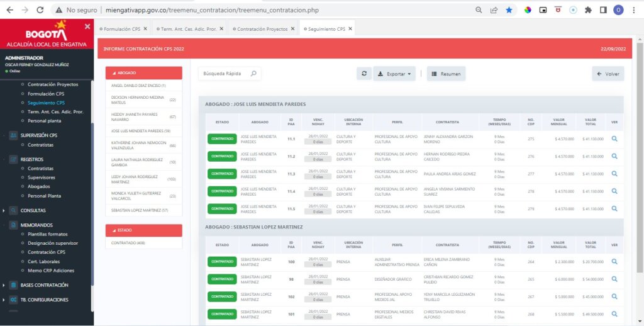
Task: View details of Jenny Alexandra Garzon row
Action: (614, 139)
